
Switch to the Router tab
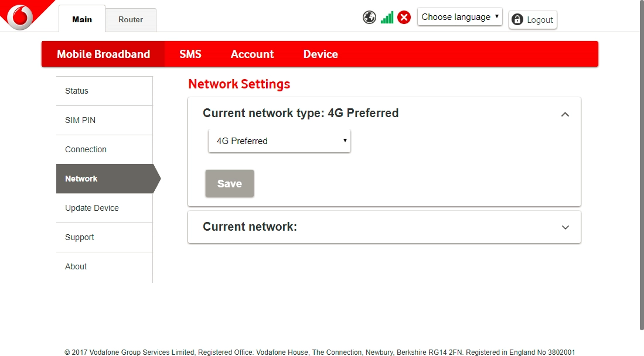point(131,20)
